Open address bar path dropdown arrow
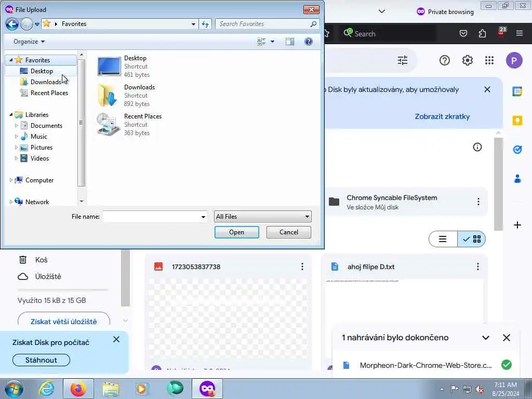Viewport: 532px width, 399px height. tap(193, 24)
